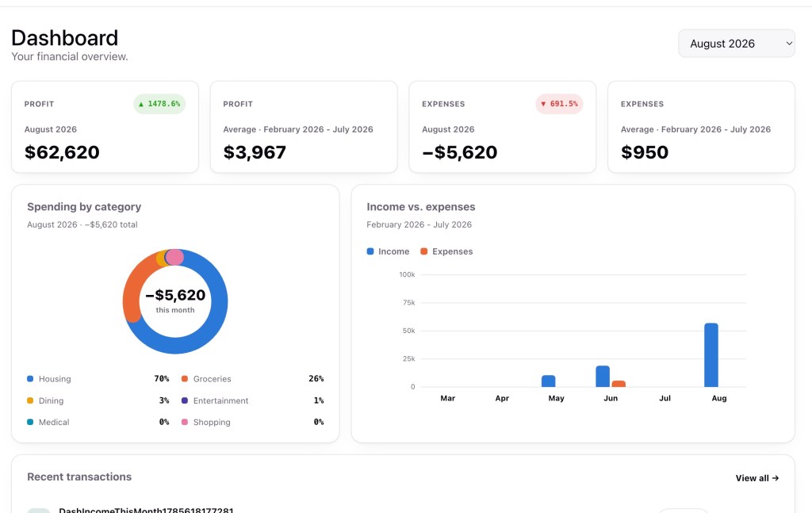Viewport: 812px width, 513px height.
Task: Click the June income bar
Action: (x=603, y=377)
